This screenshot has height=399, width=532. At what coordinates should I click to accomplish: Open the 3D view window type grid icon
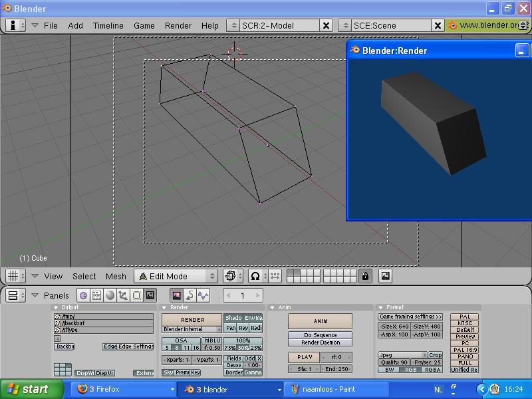point(15,276)
